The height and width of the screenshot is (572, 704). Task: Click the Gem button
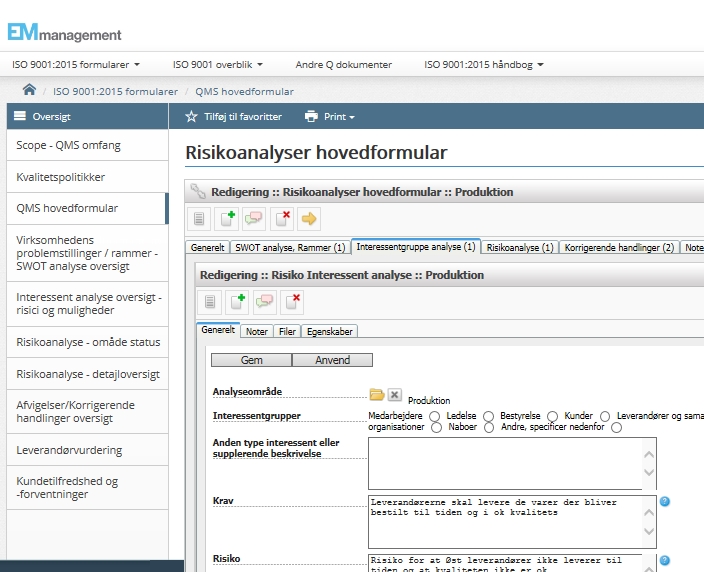point(251,360)
